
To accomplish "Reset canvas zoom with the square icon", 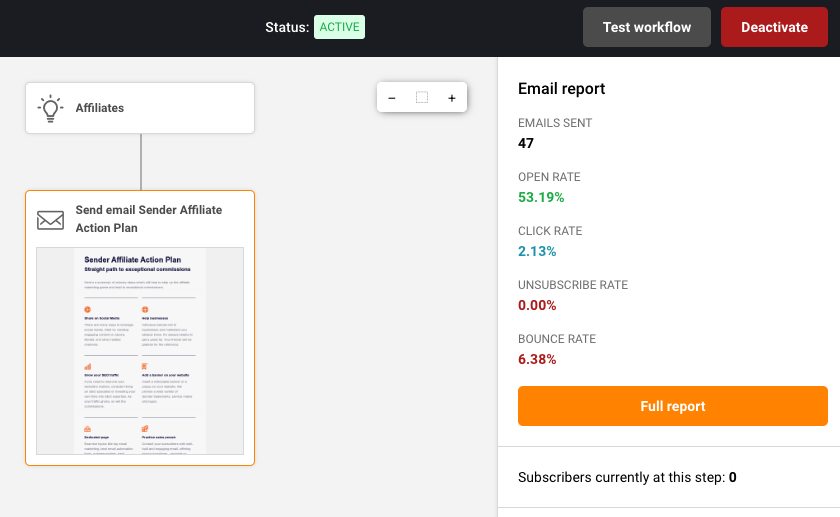I will pos(422,98).
